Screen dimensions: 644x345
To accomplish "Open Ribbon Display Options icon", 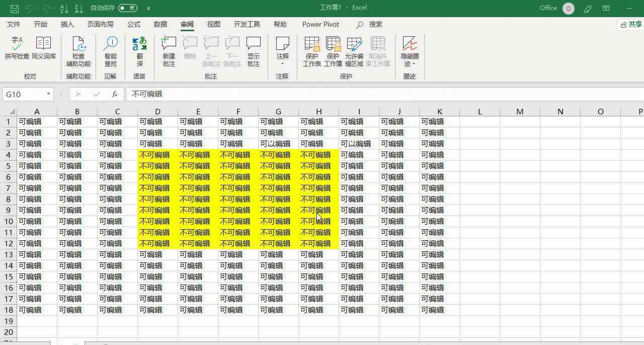I will (x=606, y=8).
